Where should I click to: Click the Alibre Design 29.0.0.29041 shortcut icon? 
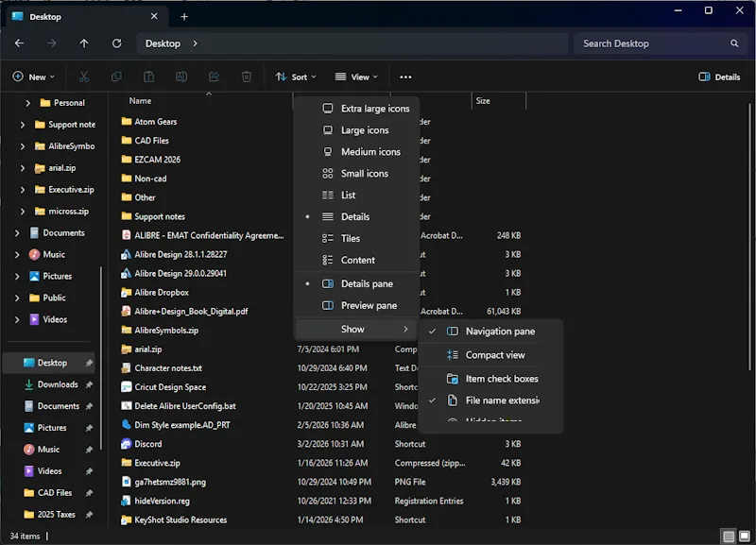tap(126, 273)
